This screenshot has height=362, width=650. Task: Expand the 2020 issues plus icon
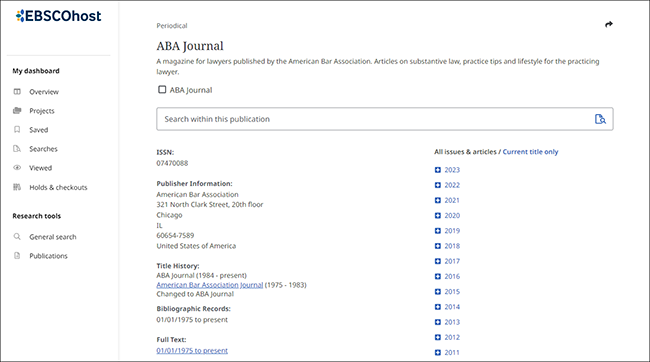438,216
